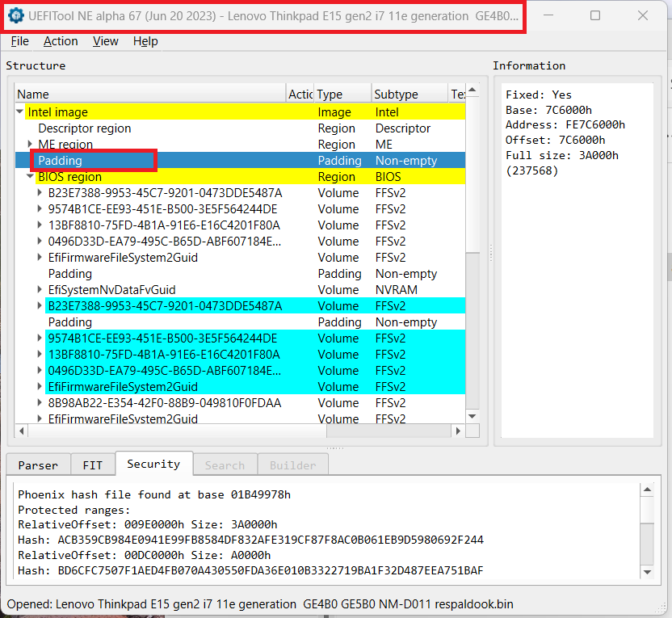This screenshot has height=618, width=672.
Task: Expand the cyan-highlighted B23E7388 volume
Action: click(x=40, y=306)
